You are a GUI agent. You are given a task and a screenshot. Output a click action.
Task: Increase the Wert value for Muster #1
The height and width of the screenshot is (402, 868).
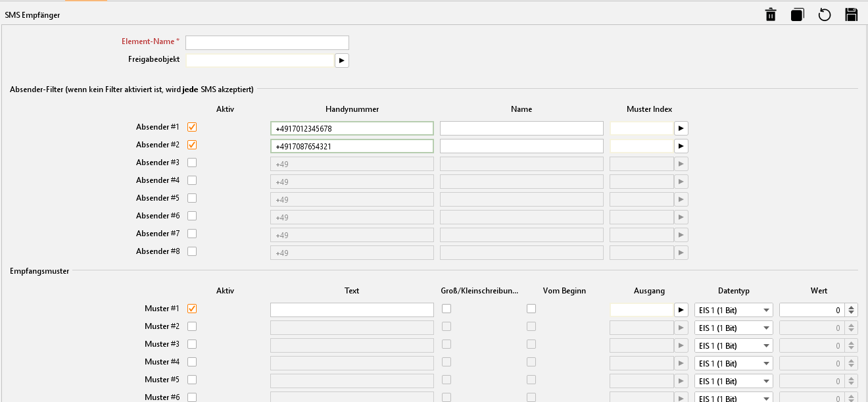click(x=852, y=307)
